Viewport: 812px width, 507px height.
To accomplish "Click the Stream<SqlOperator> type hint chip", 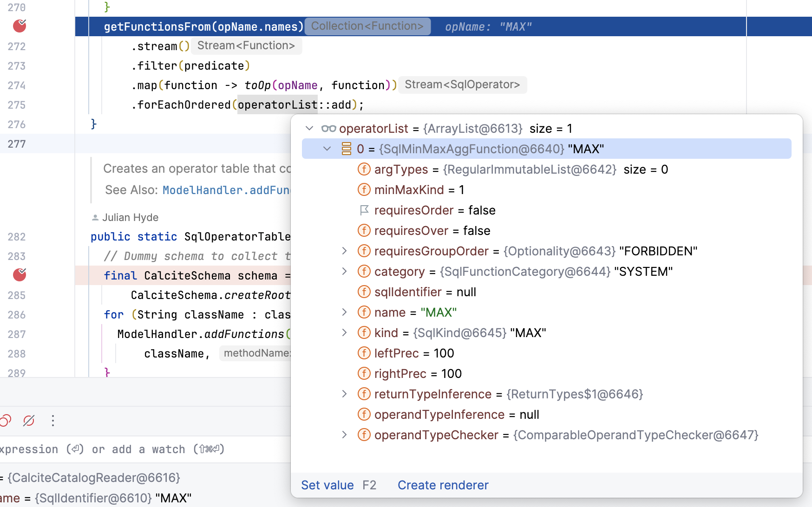I will pyautogui.click(x=462, y=84).
